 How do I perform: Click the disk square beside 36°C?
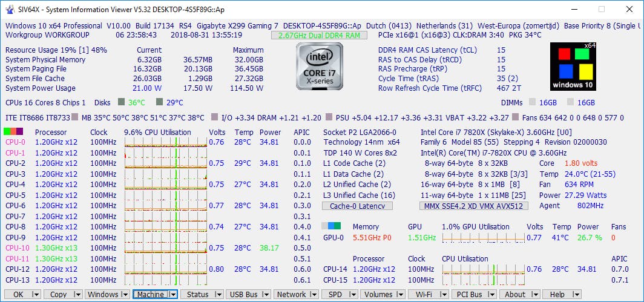click(x=121, y=102)
